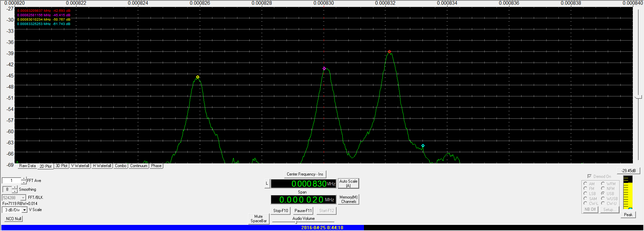Click the yellow peak marker diamond
The width and height of the screenshot is (644, 231).
[x=198, y=77]
